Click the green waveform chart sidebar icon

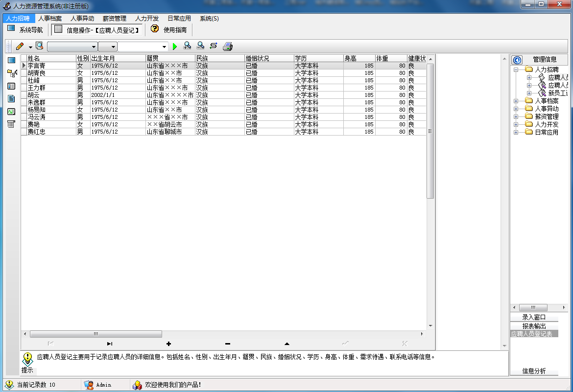tap(11, 112)
